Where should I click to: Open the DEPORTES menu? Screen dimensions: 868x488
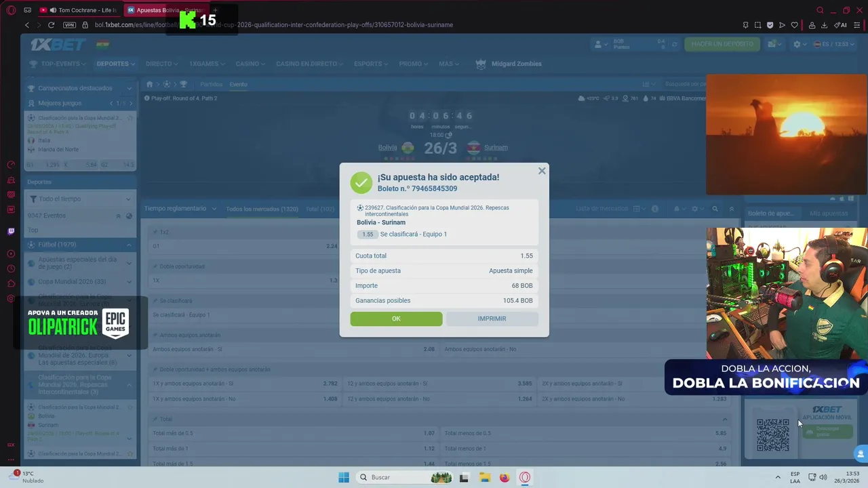click(x=115, y=64)
